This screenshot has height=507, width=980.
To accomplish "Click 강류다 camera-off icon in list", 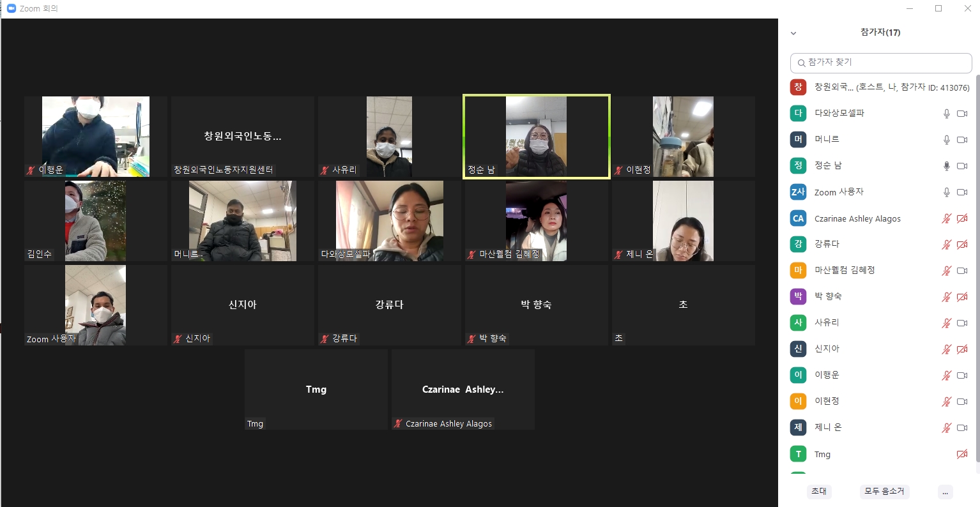I will (962, 245).
